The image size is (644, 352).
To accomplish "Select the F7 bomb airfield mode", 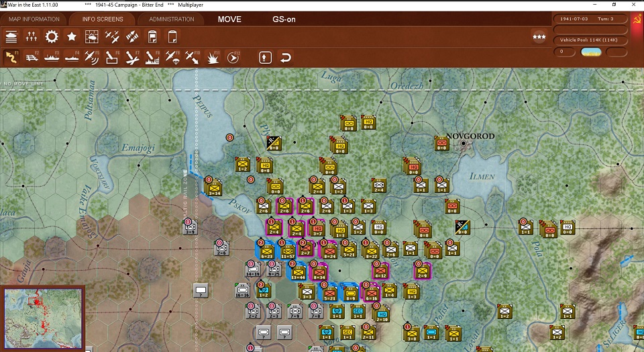I will 132,58.
